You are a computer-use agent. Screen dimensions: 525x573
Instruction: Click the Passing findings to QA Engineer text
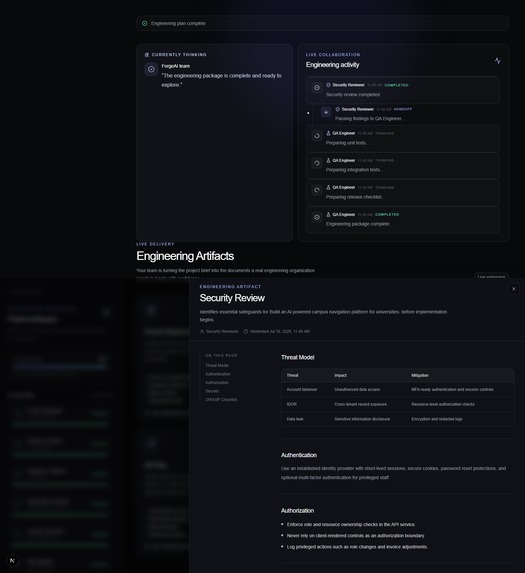pyautogui.click(x=370, y=118)
